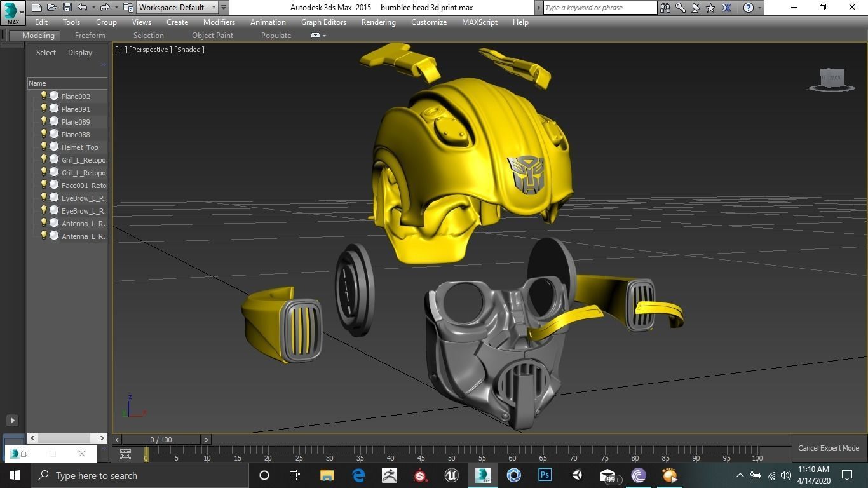The height and width of the screenshot is (488, 868).
Task: Open Microsoft Edge from the taskbar
Action: 358,475
